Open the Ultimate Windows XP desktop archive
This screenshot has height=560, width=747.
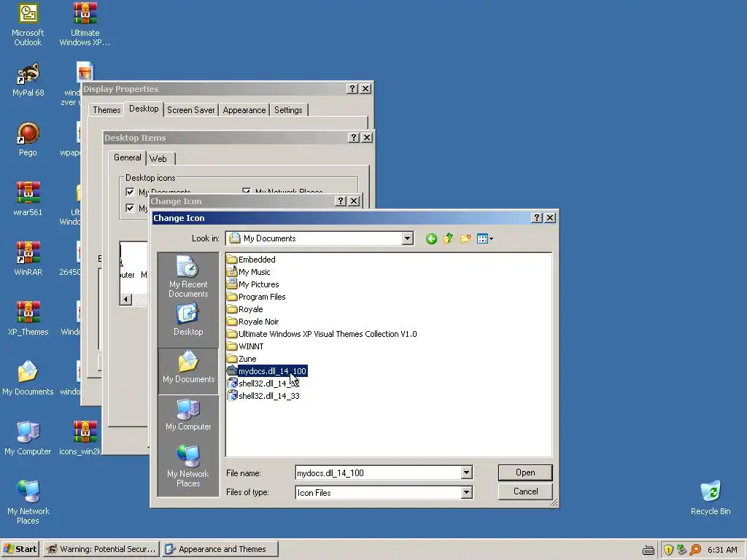(85, 25)
